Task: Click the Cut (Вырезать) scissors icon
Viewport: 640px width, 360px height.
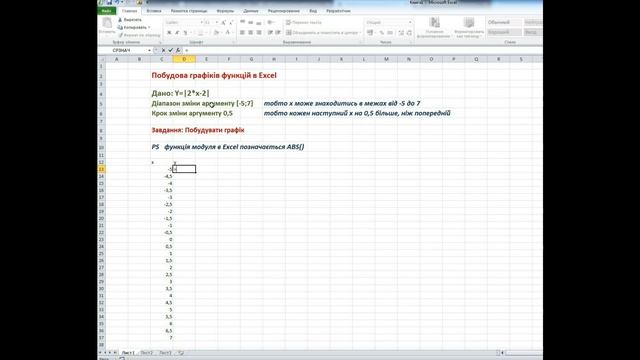Action: click(120, 20)
